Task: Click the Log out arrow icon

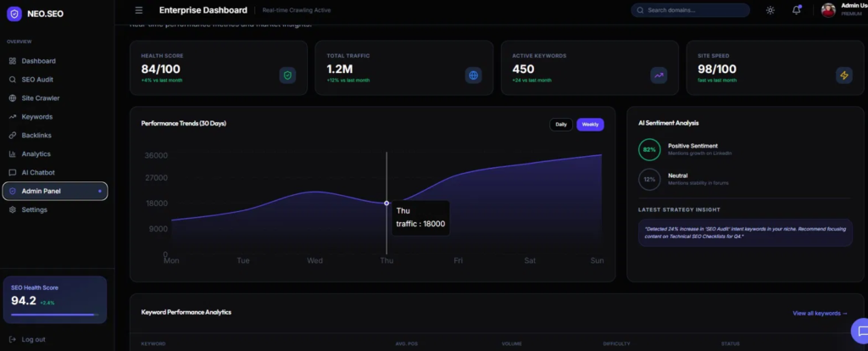Action: tap(13, 339)
